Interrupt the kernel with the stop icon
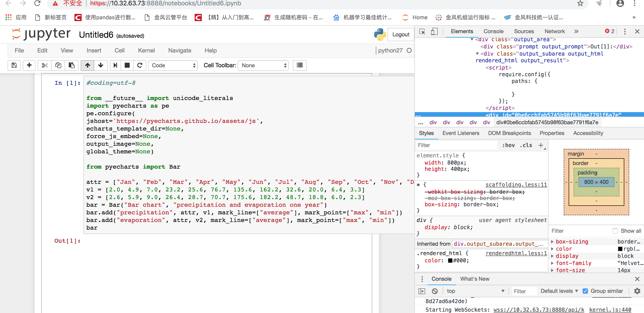This screenshot has height=313, width=644. point(127,65)
